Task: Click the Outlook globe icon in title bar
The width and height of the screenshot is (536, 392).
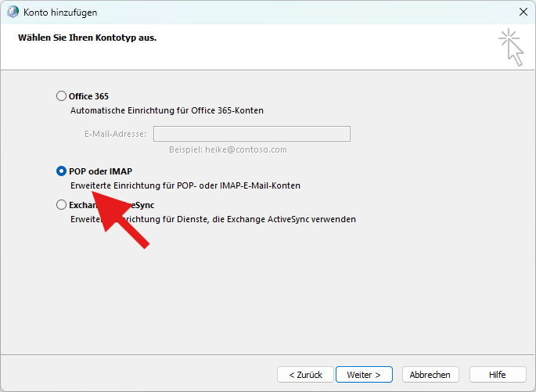Action: coord(13,12)
